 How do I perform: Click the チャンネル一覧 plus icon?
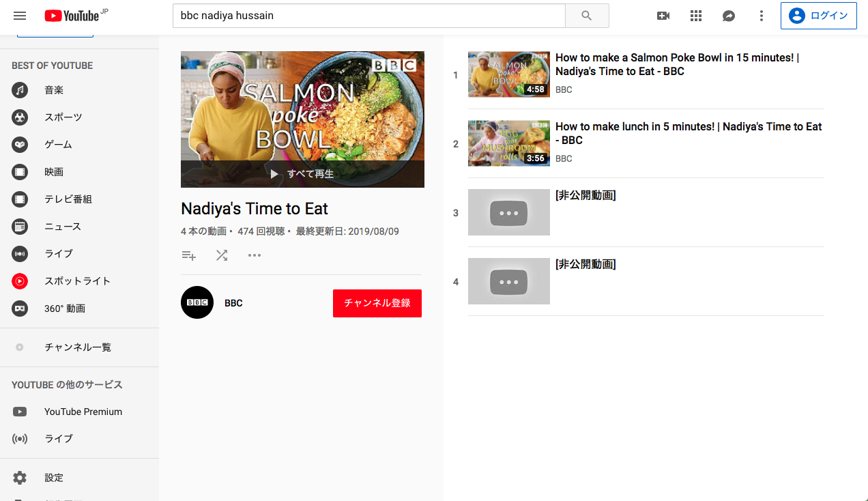[20, 347]
